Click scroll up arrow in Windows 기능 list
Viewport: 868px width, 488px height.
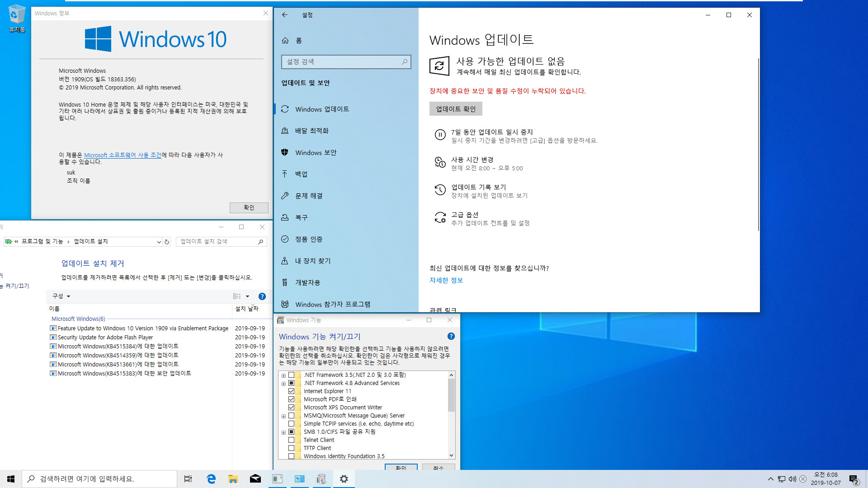tap(451, 375)
